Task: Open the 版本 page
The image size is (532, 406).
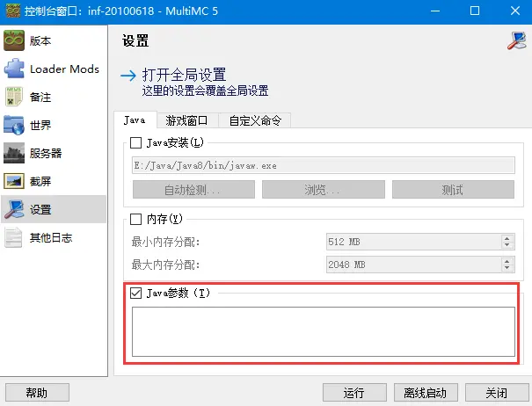Action: (54, 40)
